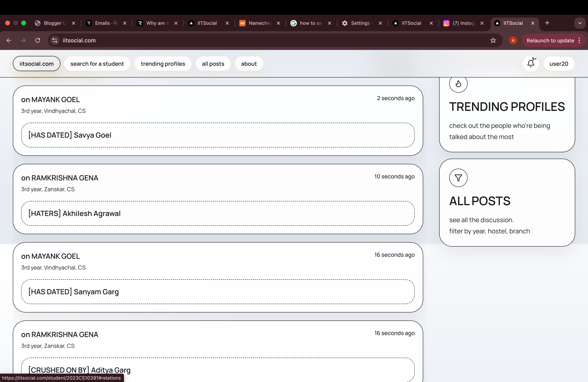
Task: Open the notifications bell icon
Action: (530, 63)
